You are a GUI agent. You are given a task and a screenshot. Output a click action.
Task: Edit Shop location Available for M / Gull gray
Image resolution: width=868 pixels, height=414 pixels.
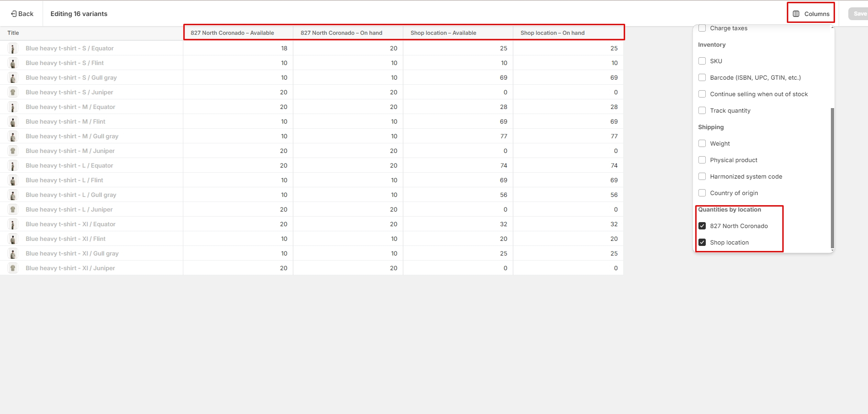tap(458, 136)
